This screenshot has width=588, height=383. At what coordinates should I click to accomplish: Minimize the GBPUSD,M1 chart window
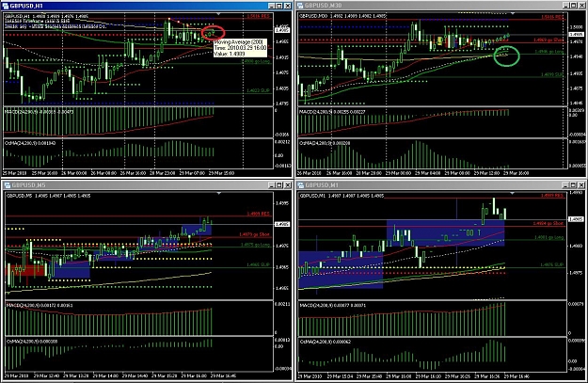coord(565,185)
